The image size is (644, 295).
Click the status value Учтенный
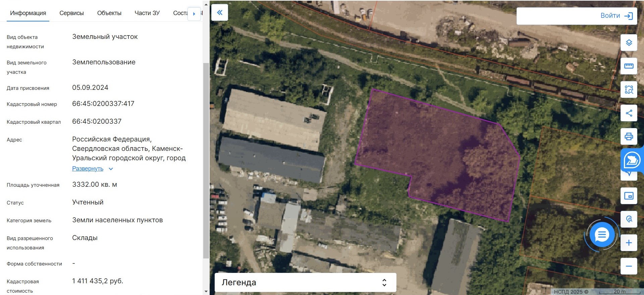[88, 202]
